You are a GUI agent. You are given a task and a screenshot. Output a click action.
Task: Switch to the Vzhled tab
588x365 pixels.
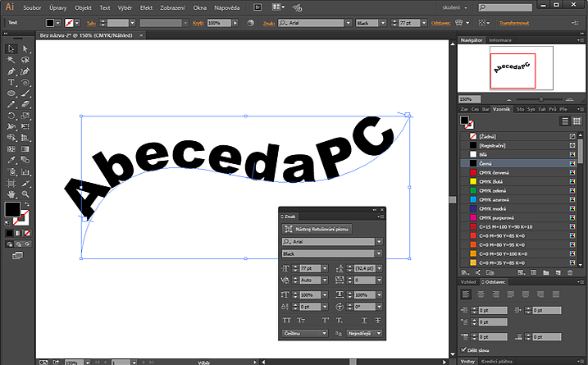[468, 281]
